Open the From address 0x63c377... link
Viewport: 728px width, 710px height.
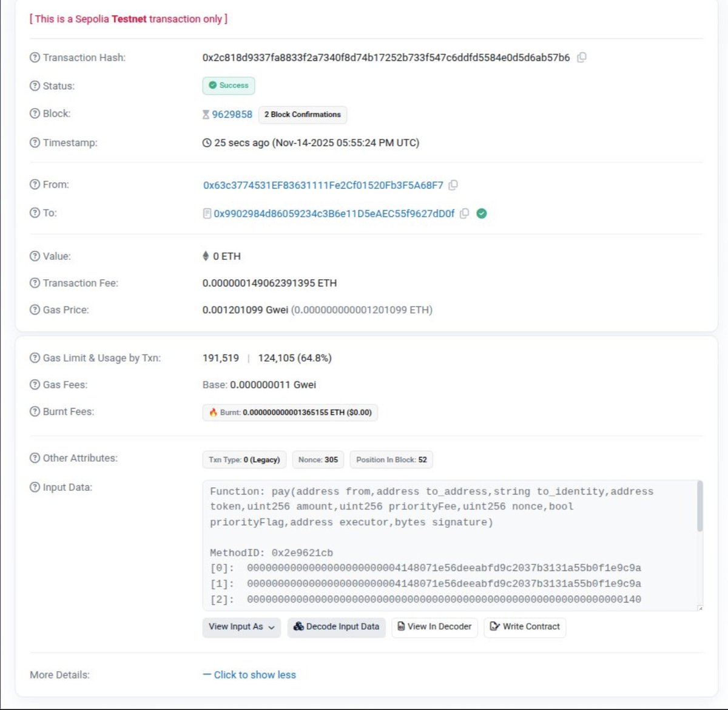click(x=323, y=185)
